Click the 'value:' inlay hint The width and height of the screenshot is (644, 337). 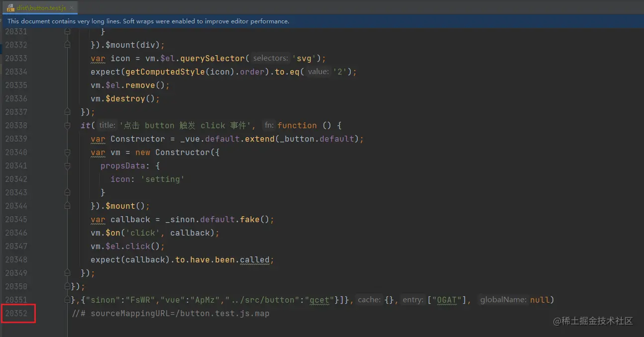click(318, 72)
